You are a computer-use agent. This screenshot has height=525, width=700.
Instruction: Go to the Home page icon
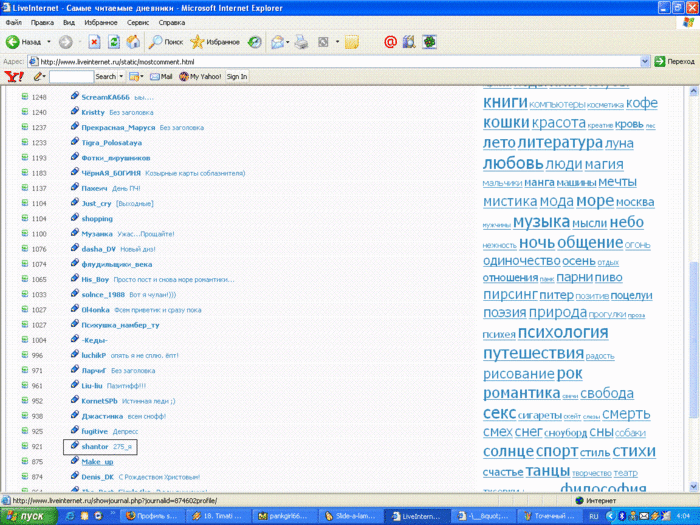pos(133,42)
